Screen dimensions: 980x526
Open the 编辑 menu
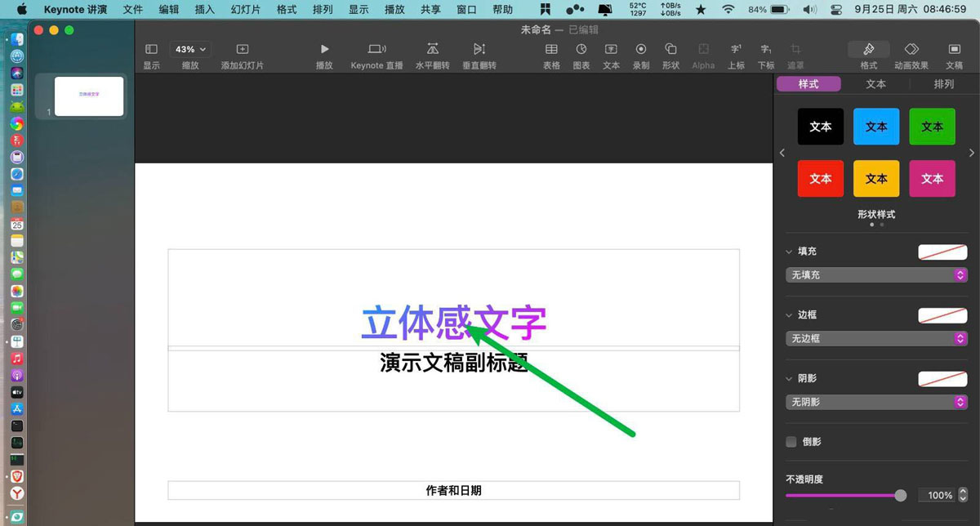point(169,10)
